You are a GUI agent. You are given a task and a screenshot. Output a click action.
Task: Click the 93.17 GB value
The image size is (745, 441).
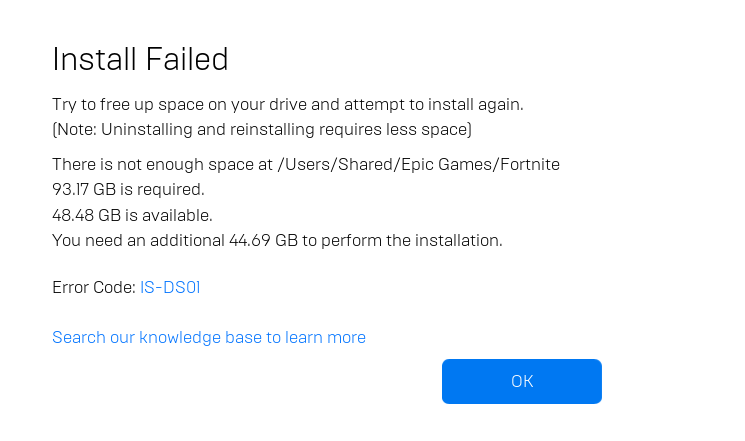pos(86,189)
